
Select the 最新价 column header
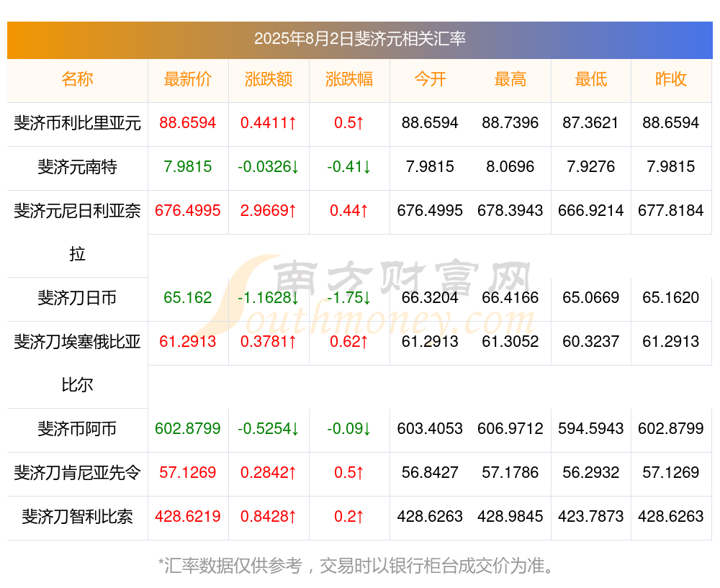tap(188, 79)
